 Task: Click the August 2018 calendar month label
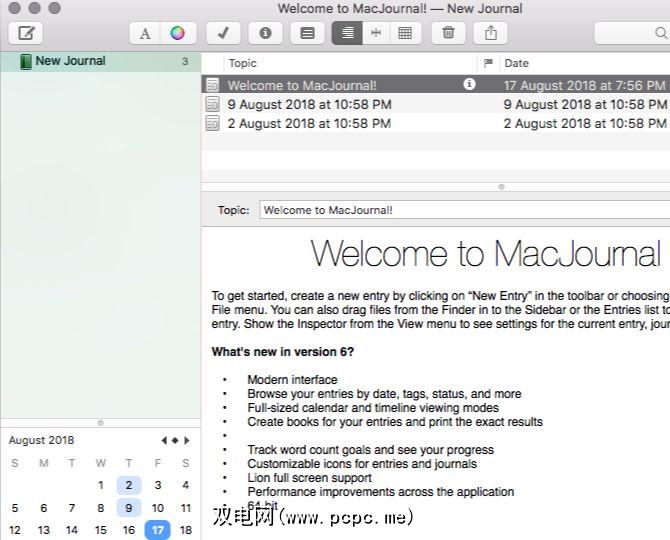click(41, 440)
